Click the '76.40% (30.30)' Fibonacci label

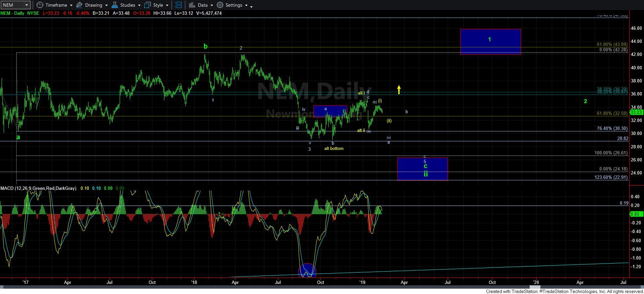[x=612, y=129]
